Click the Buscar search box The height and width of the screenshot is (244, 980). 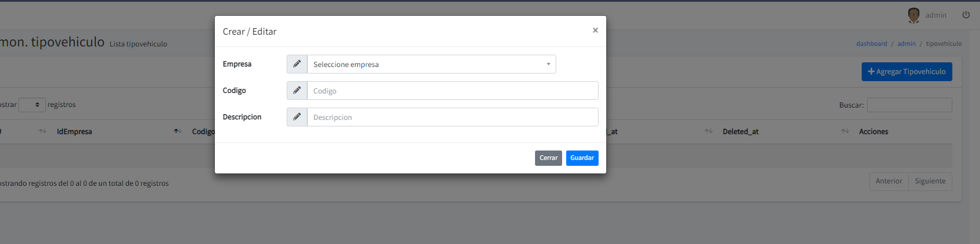(909, 105)
